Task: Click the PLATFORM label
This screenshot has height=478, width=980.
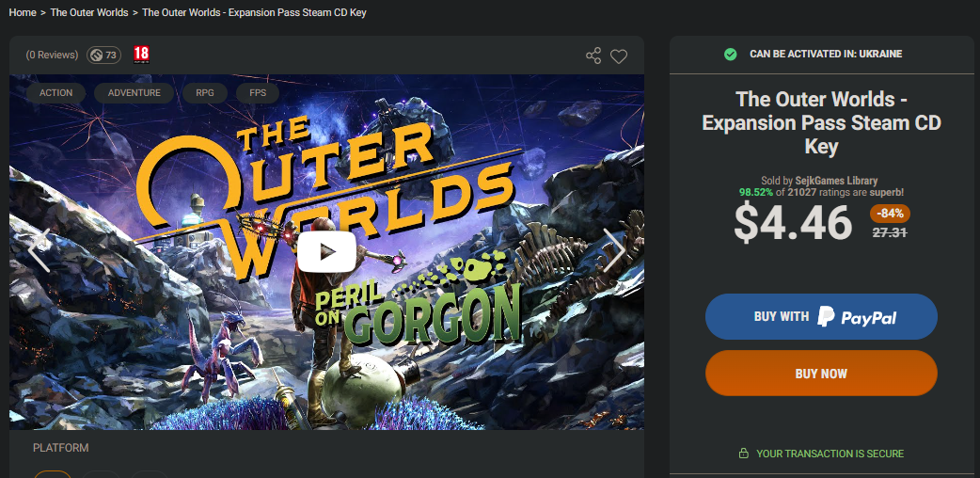Action: tap(60, 448)
